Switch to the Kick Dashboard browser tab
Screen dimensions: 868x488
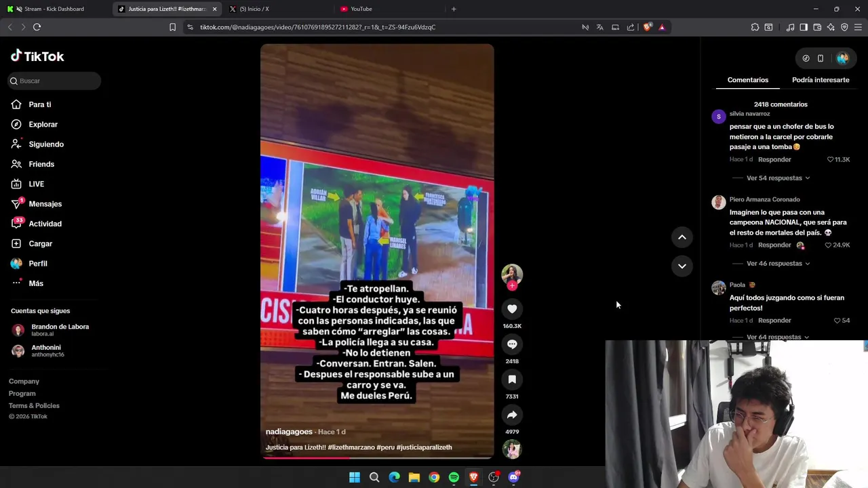(x=53, y=9)
